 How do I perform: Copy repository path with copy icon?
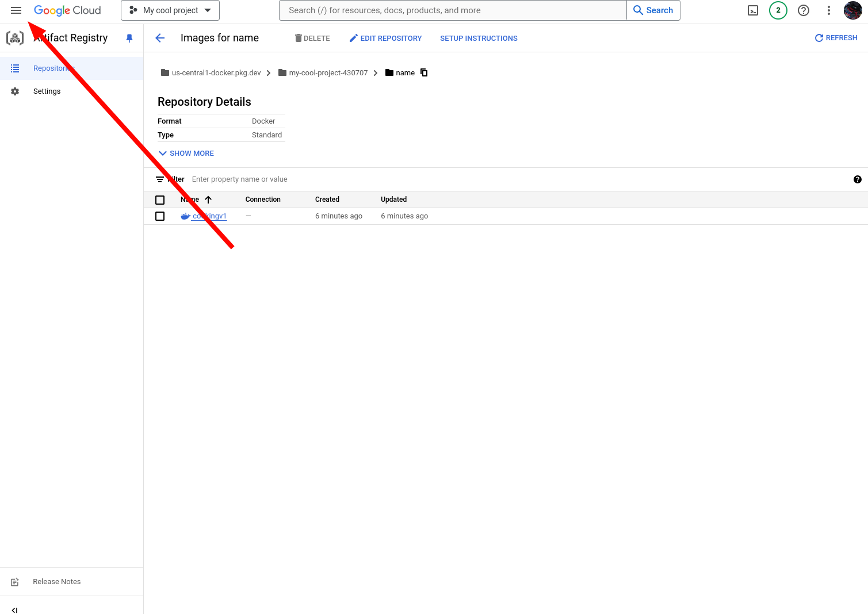click(x=424, y=72)
